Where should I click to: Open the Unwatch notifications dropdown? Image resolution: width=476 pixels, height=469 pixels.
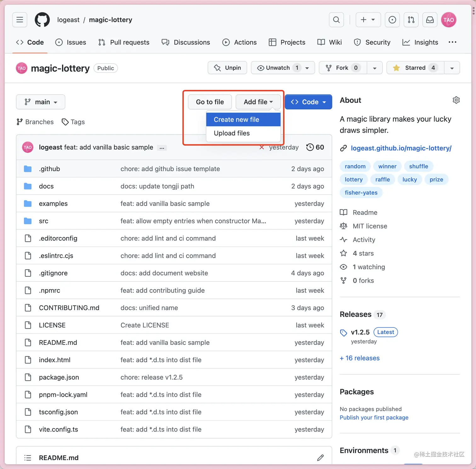pos(283,68)
